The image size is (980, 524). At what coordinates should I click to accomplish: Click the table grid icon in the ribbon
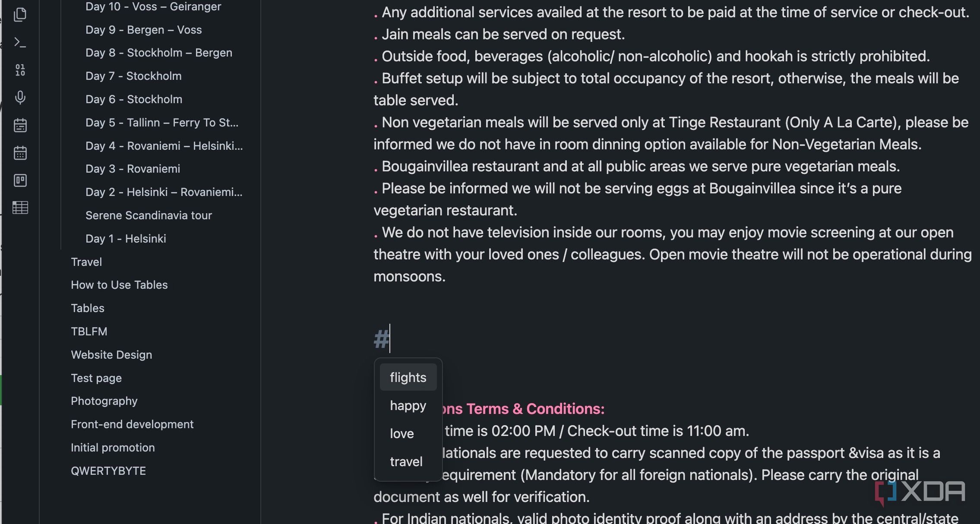coord(20,208)
